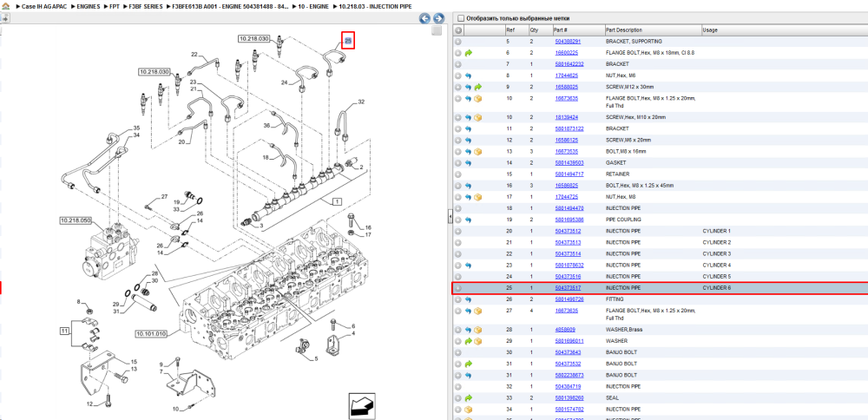Click blue replacement arrow for part 17044625
The image size is (868, 420).
click(x=469, y=75)
